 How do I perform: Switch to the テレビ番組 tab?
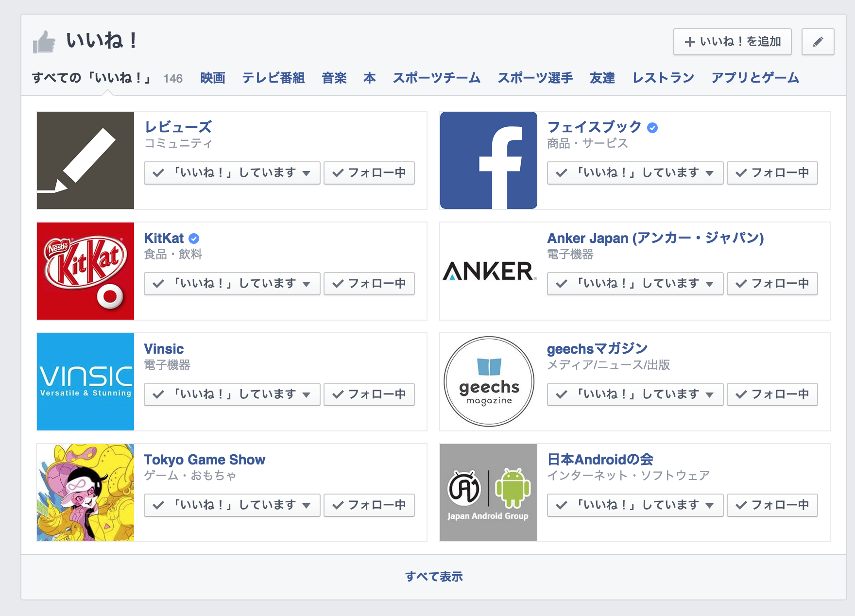(x=274, y=78)
